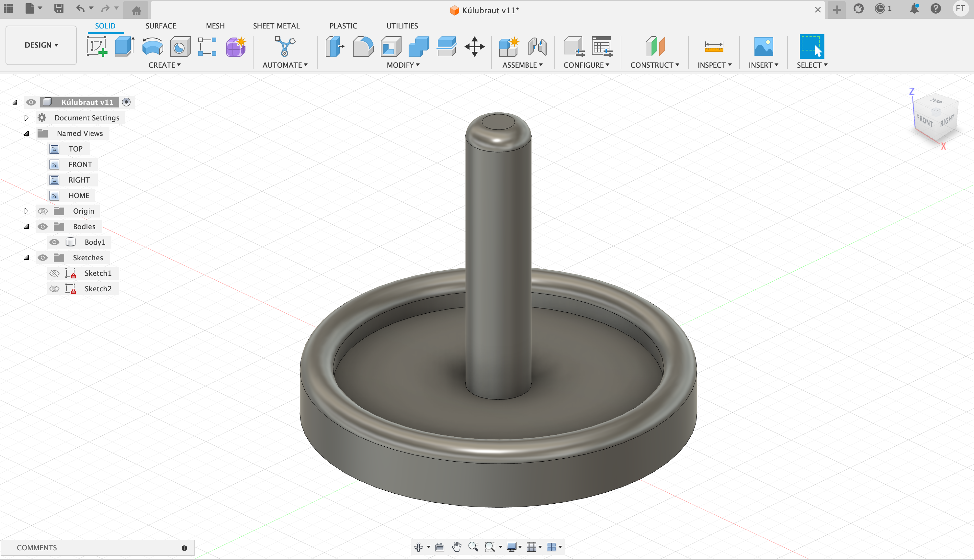Redo the last action
974x560 pixels.
click(x=105, y=8)
